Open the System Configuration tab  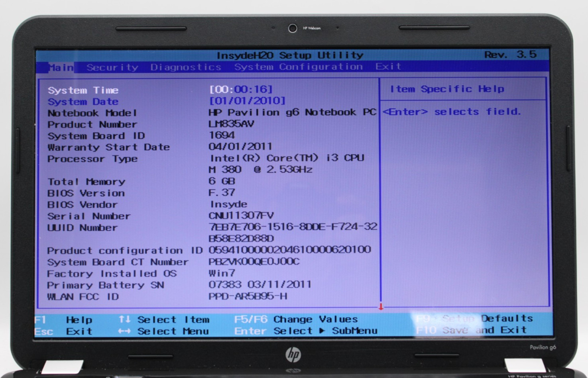coord(299,67)
